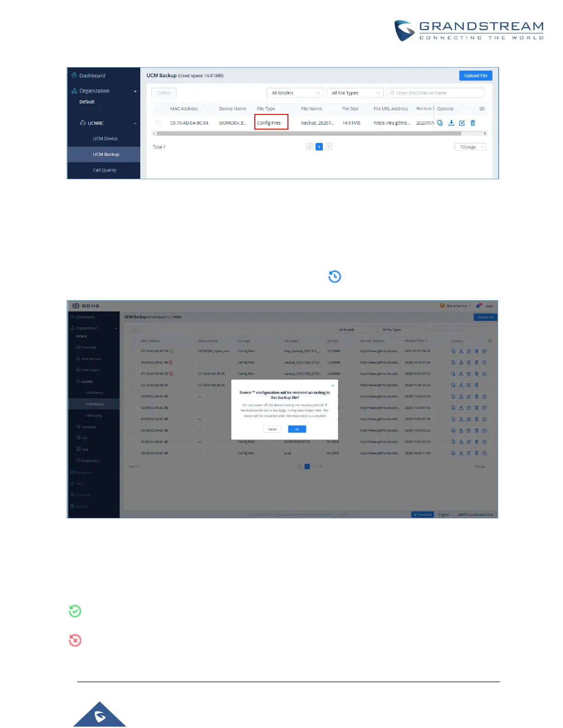Click the Config Files cell in upper table
The image size is (563, 728).
269,123
